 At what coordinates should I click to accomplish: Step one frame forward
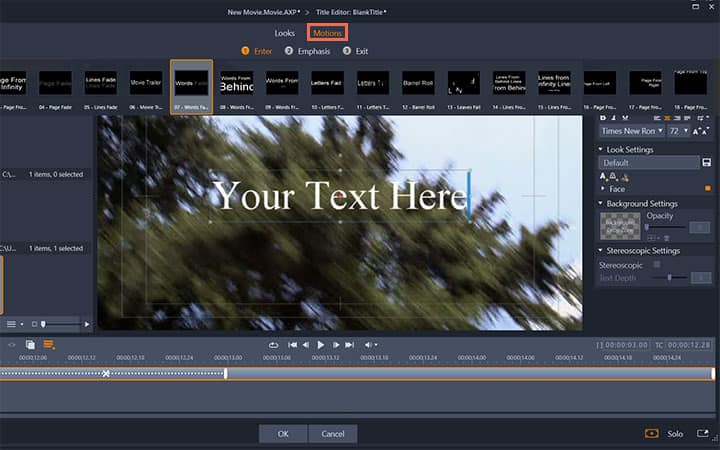pos(336,345)
